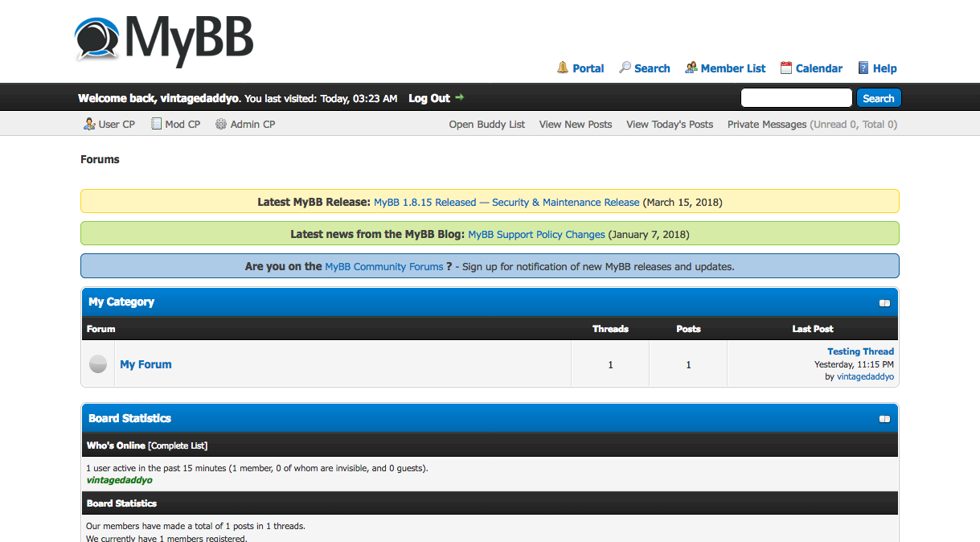Click the Posts column header

688,329
